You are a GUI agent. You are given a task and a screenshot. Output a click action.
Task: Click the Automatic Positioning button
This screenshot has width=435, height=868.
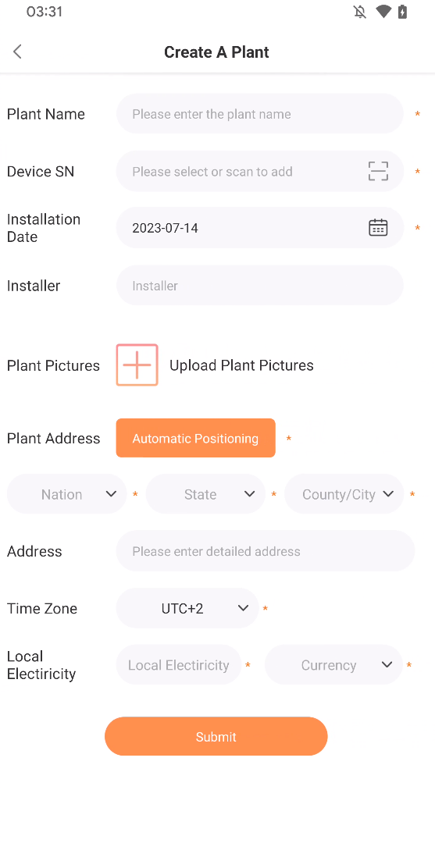click(195, 438)
